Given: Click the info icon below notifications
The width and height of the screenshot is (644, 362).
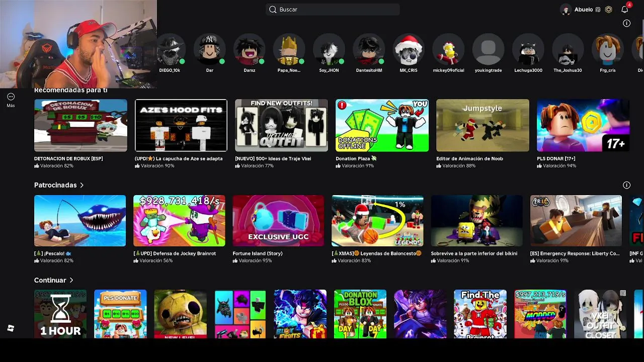Looking at the screenshot, I should click(626, 23).
